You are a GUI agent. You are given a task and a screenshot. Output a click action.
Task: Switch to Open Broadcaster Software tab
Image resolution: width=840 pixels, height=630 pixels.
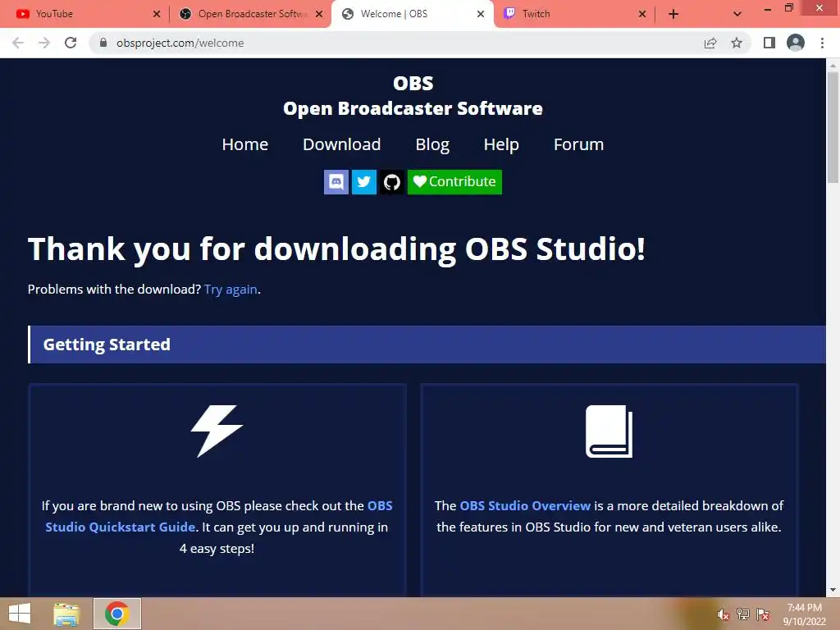tap(249, 14)
